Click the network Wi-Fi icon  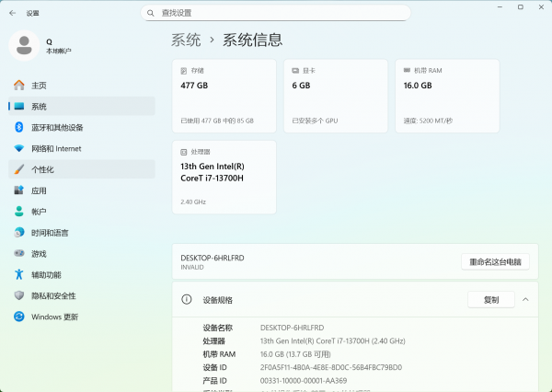coord(19,148)
